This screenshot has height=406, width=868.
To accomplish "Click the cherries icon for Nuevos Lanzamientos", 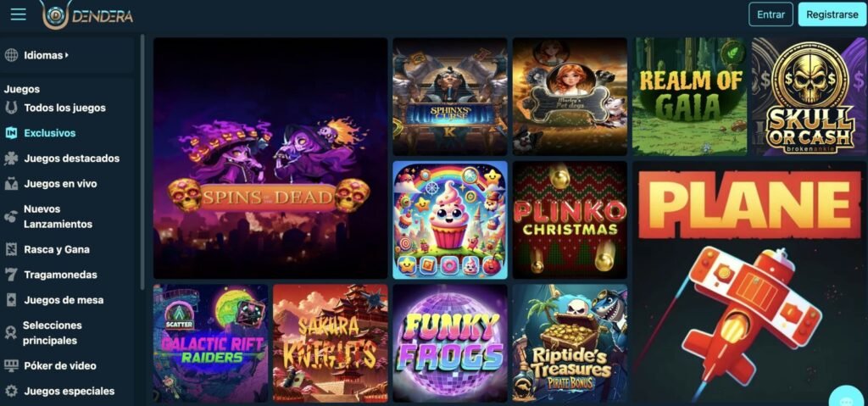I will click(10, 217).
